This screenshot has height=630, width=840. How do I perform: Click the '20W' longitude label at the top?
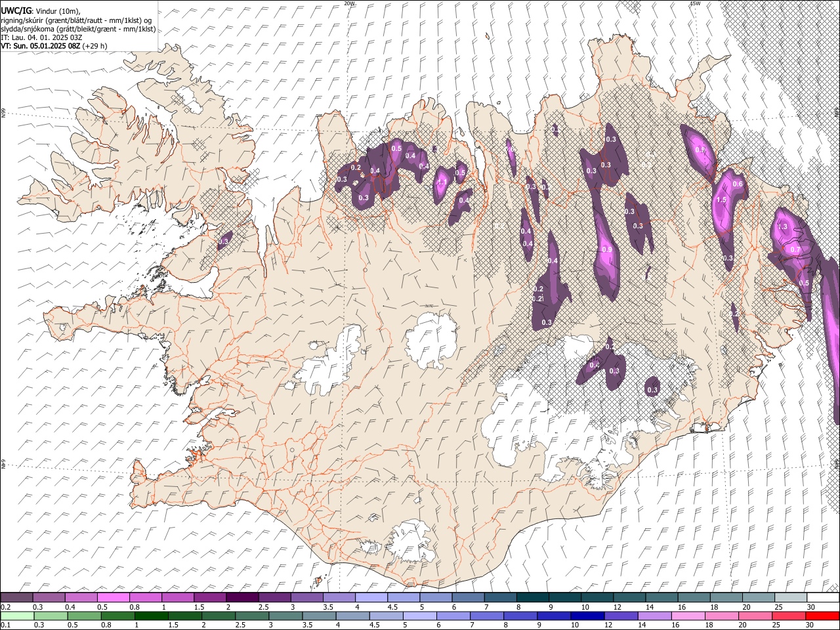pos(349,3)
